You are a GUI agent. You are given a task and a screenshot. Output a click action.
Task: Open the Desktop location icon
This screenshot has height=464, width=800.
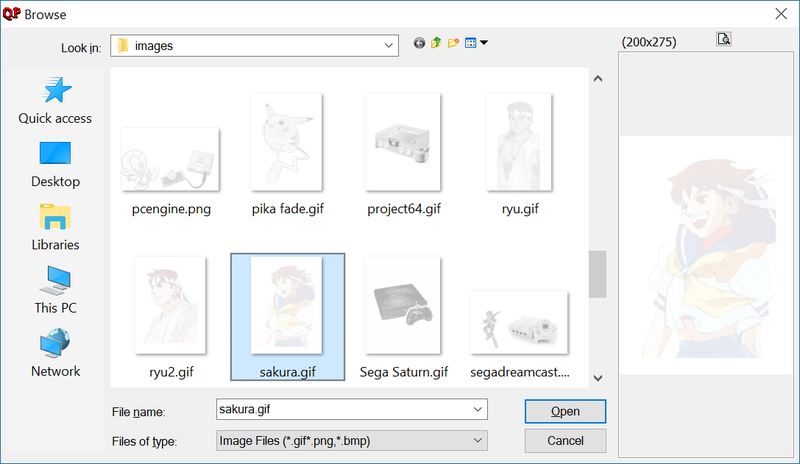(55, 153)
